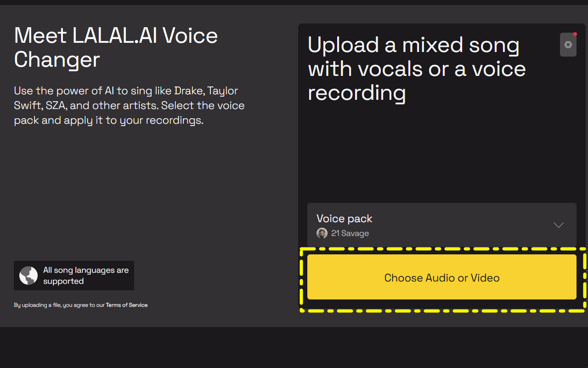Open the Voice pack dropdown selector
Viewport: 588px width, 368px height.
point(442,225)
